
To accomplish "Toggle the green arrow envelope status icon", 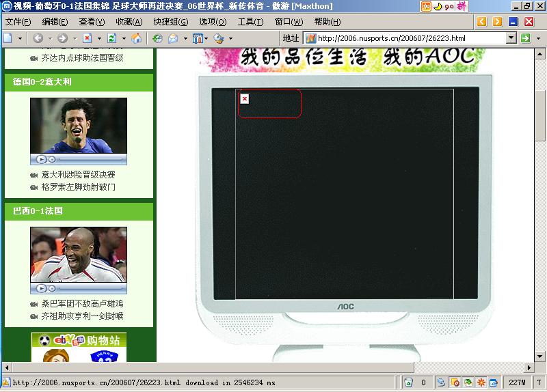I will tap(468, 382).
